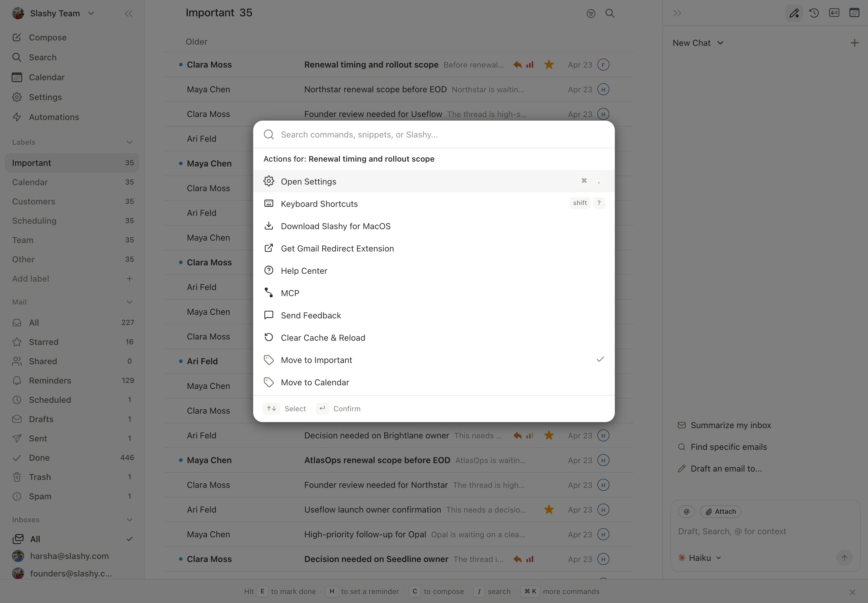This screenshot has height=603, width=868.
Task: Choose Move to Calendar command
Action: pyautogui.click(x=434, y=382)
